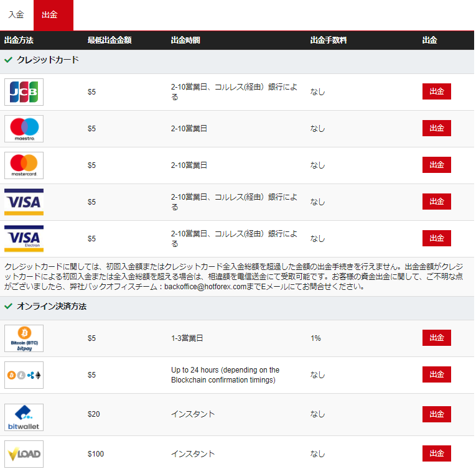Click 出金 button for crypto coins row
The width and height of the screenshot is (476, 469).
point(437,374)
